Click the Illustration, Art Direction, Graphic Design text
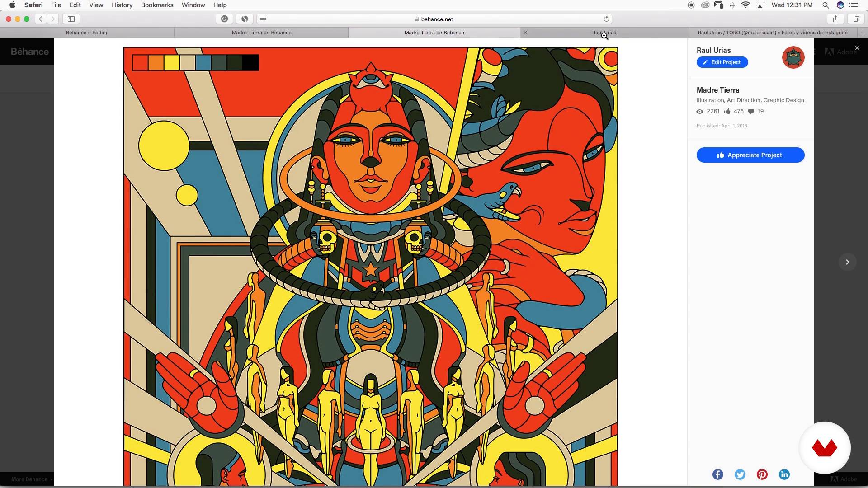Screen dimensions: 868x488 (x=750, y=100)
